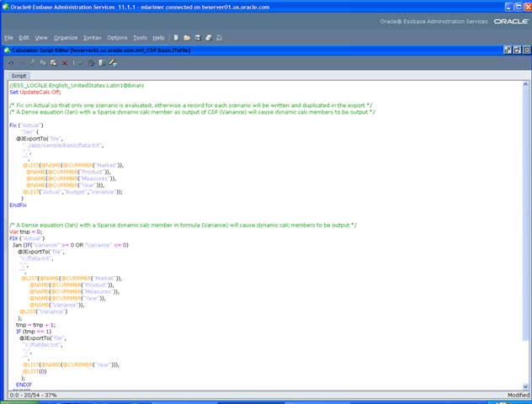
Task: Click the New document toolbar icon
Action: pyautogui.click(x=176, y=38)
